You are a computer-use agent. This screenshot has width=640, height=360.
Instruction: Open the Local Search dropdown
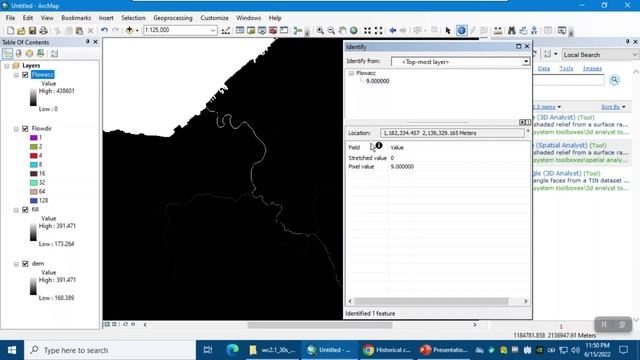coord(635,55)
